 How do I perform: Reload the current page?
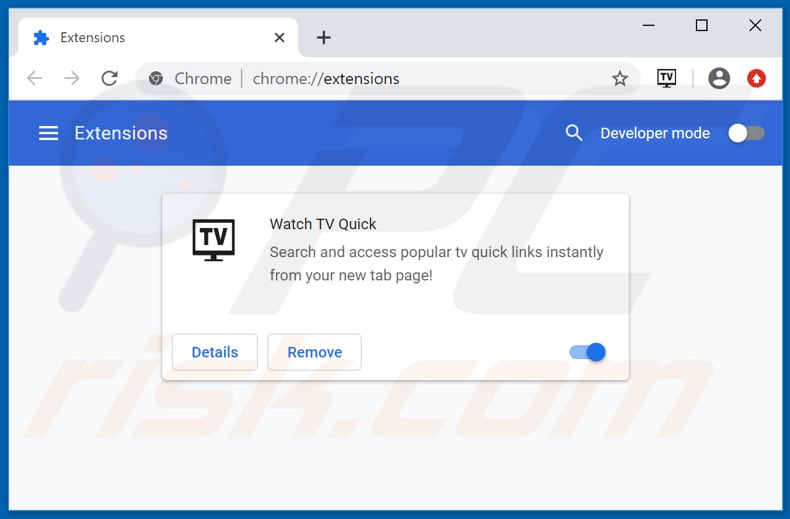tap(109, 78)
